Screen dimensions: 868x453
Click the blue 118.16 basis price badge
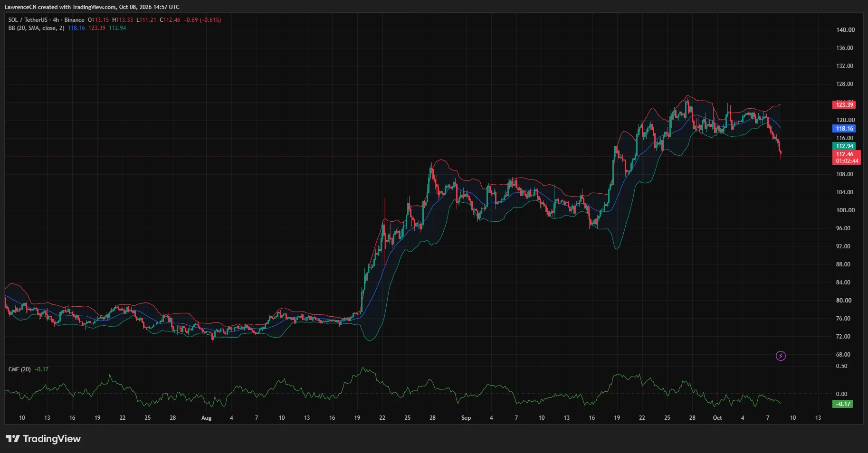click(x=844, y=129)
